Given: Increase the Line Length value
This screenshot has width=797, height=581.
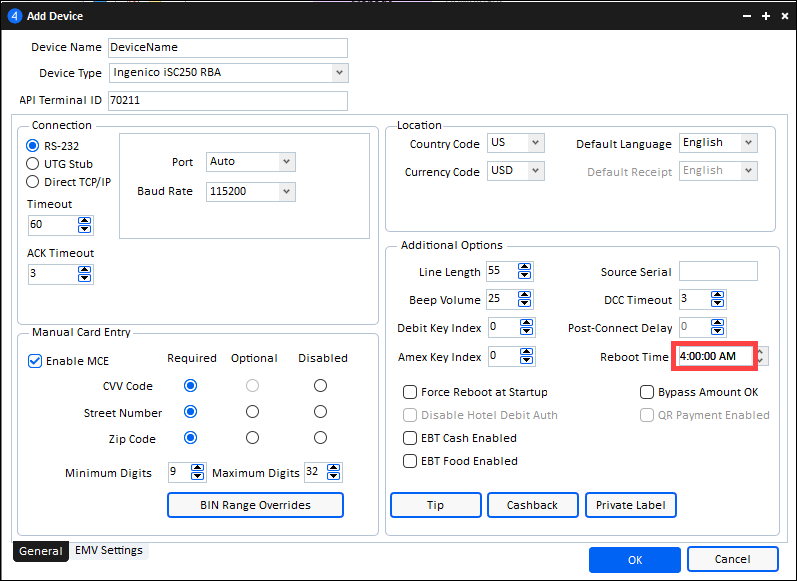Looking at the screenshot, I should point(525,267).
